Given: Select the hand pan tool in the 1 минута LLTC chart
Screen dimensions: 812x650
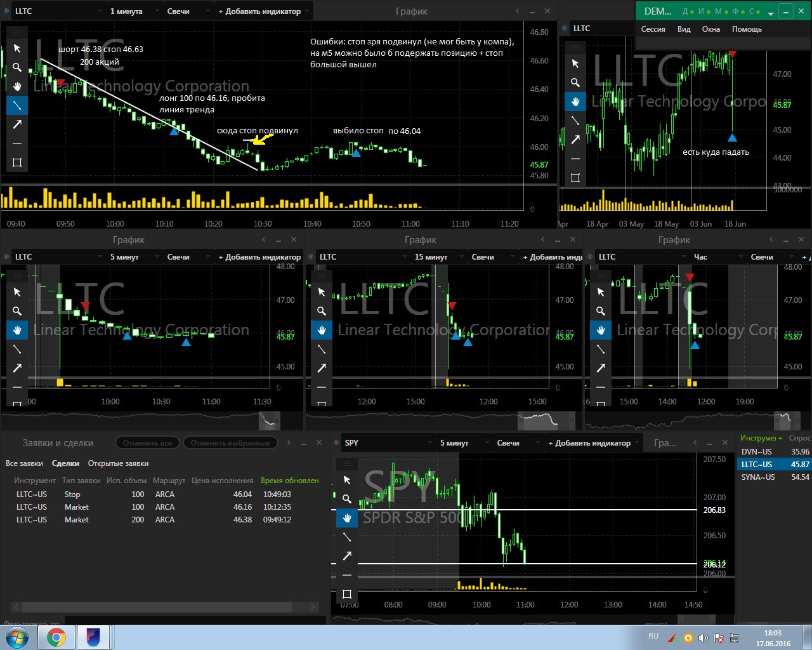Looking at the screenshot, I should [x=17, y=86].
